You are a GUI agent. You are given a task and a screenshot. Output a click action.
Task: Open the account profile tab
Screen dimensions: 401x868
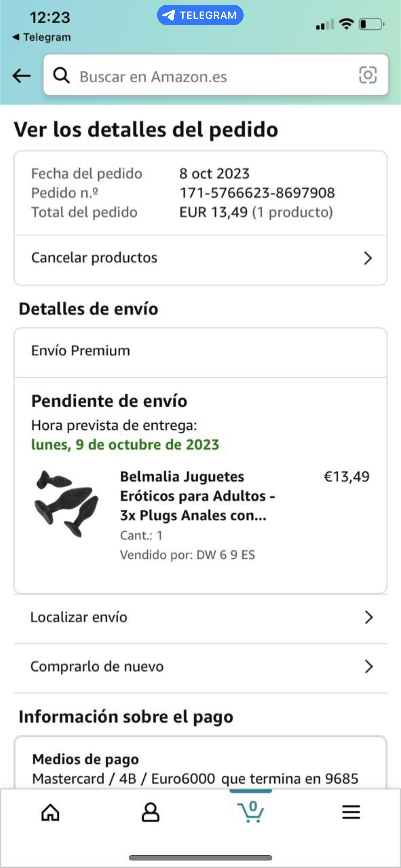click(x=150, y=812)
